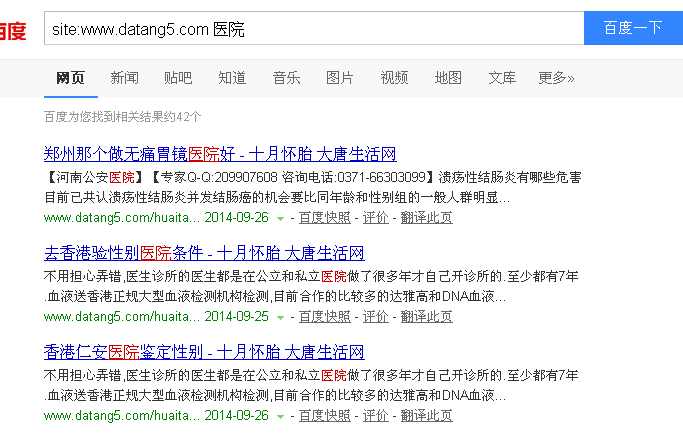The height and width of the screenshot is (439, 683).
Task: Click 评价 for the 去香港验性别 result
Action: tap(375, 316)
